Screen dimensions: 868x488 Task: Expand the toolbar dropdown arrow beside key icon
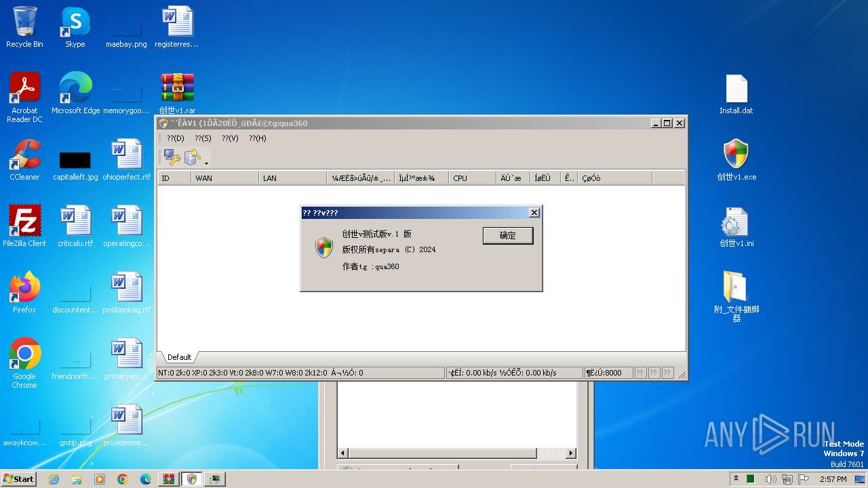coord(206,163)
